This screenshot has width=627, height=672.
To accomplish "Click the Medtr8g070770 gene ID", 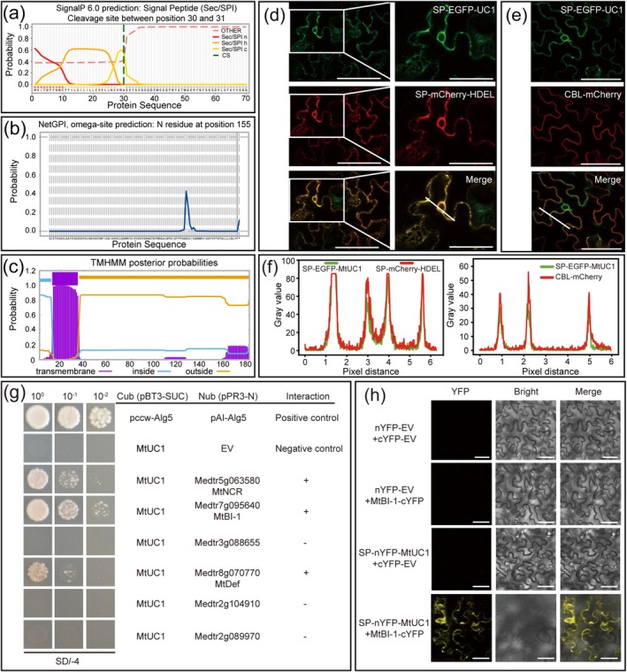I will pyautogui.click(x=227, y=573).
